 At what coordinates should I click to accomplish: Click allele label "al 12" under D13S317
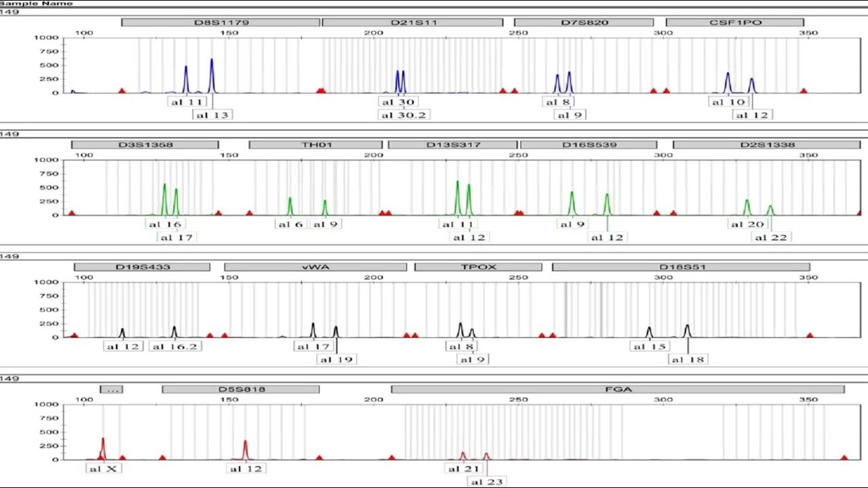coord(469,237)
